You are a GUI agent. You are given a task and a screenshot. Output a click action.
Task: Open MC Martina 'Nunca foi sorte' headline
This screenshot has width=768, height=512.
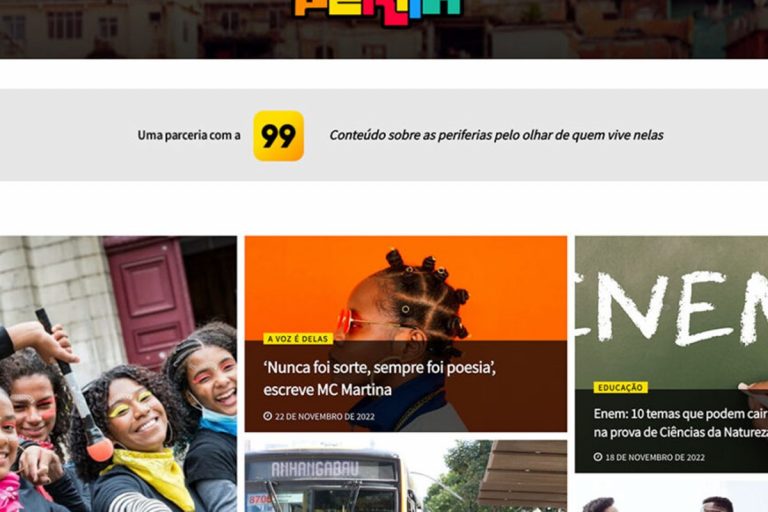tap(380, 378)
